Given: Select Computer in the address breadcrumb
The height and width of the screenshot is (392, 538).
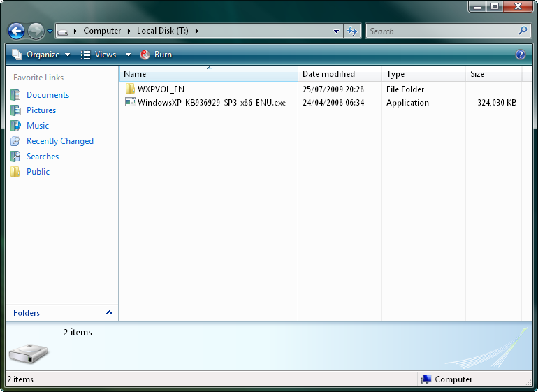Looking at the screenshot, I should [x=102, y=31].
